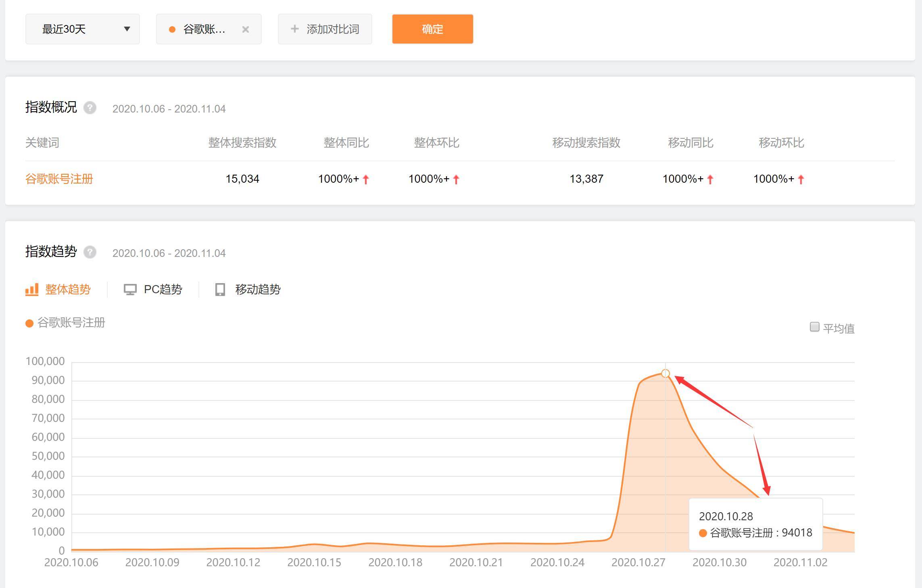Click the 整体同比 column header
Viewport: 922px width, 588px height.
[346, 143]
